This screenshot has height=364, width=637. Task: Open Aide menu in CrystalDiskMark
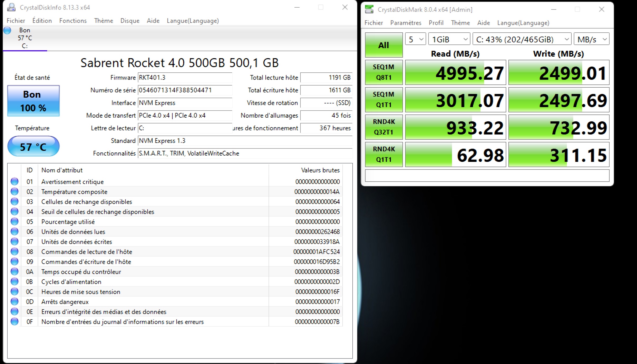[x=484, y=23]
